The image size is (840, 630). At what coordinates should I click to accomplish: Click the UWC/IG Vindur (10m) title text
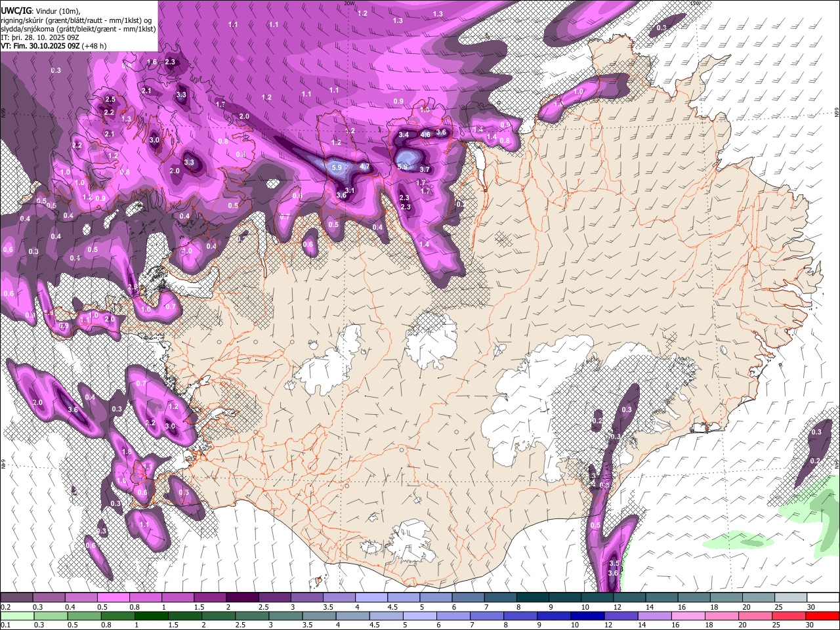(40, 10)
